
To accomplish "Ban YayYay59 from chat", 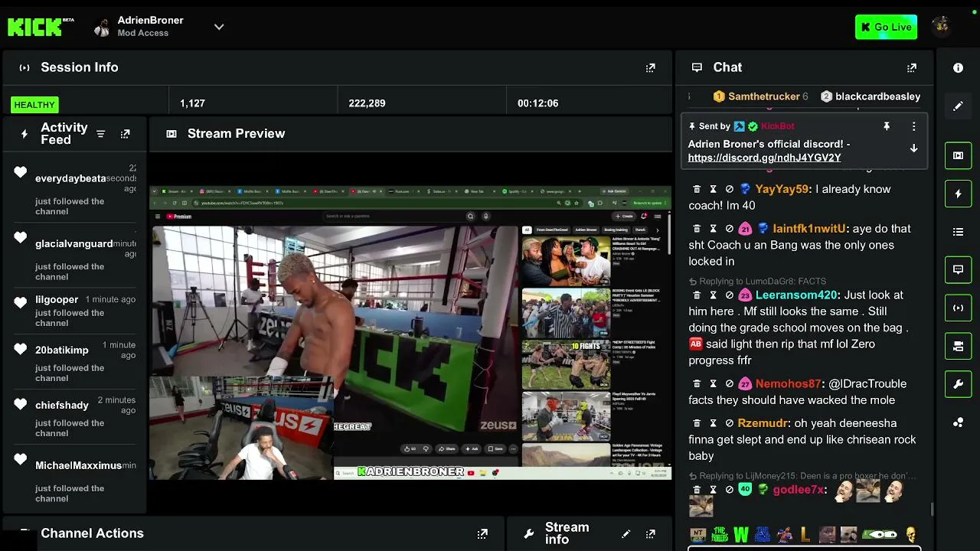I will (x=729, y=189).
